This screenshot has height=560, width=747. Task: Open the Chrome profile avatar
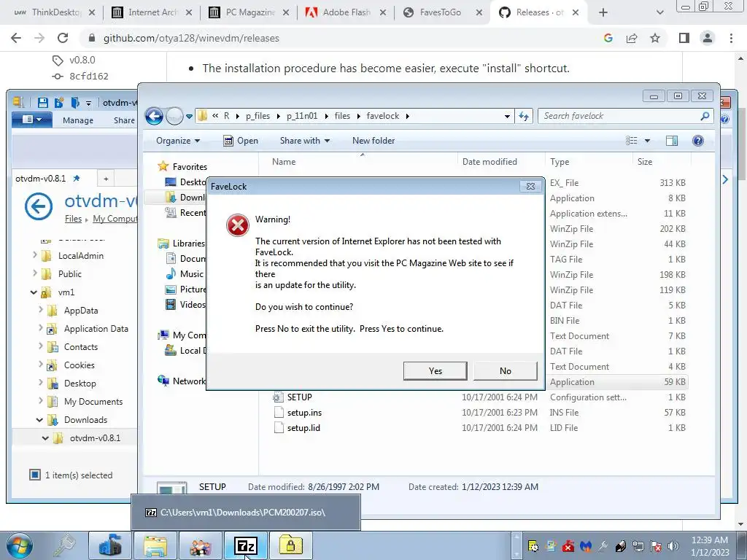pos(708,38)
